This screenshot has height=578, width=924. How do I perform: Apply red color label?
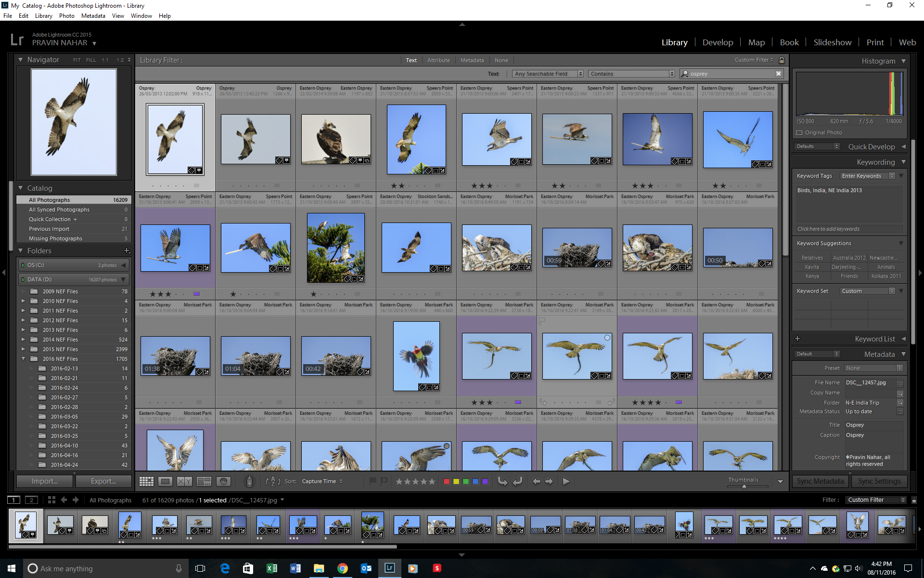coord(447,481)
